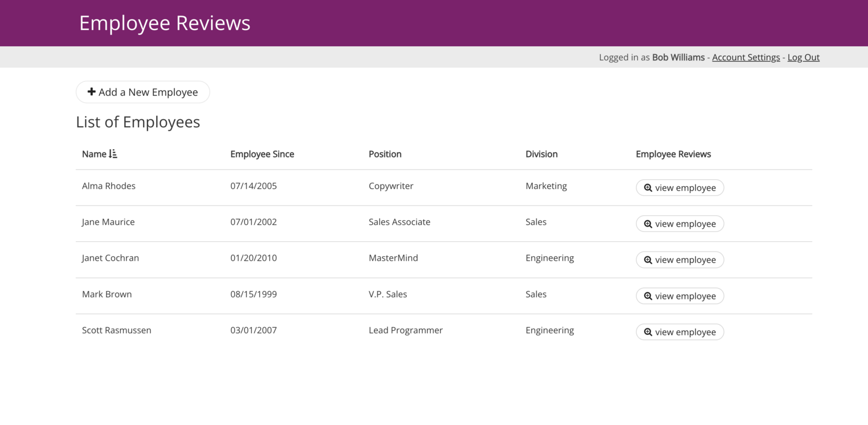View Janet Cochran's employee record
Image resolution: width=868 pixels, height=425 pixels.
[680, 260]
